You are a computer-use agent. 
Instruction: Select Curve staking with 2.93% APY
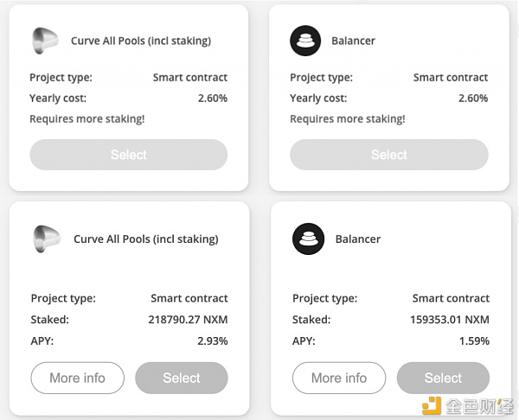coord(182,378)
